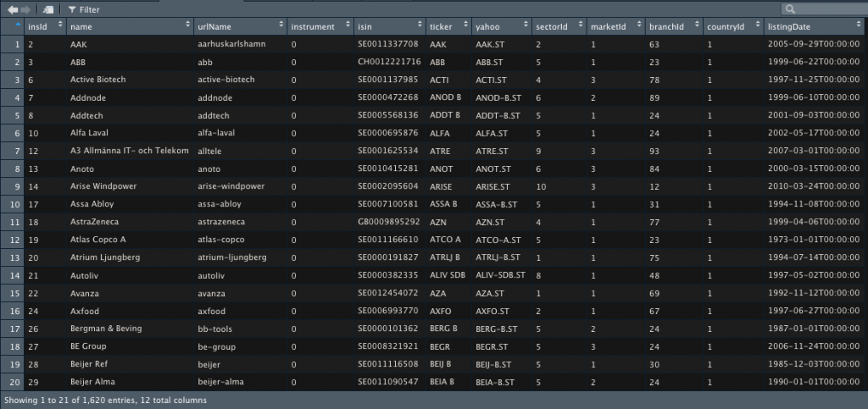The image size is (868, 409).
Task: Select the Anoto name cell
Action: [130, 169]
